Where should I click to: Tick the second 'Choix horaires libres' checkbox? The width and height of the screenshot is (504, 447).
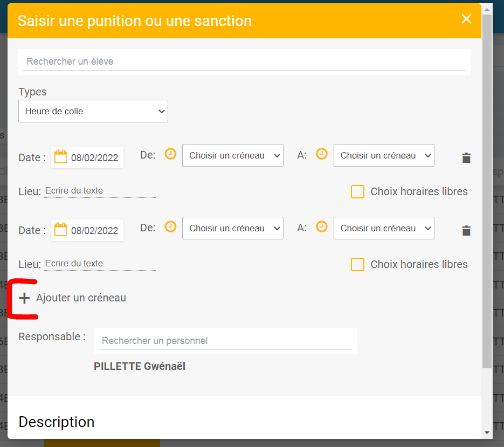point(357,265)
